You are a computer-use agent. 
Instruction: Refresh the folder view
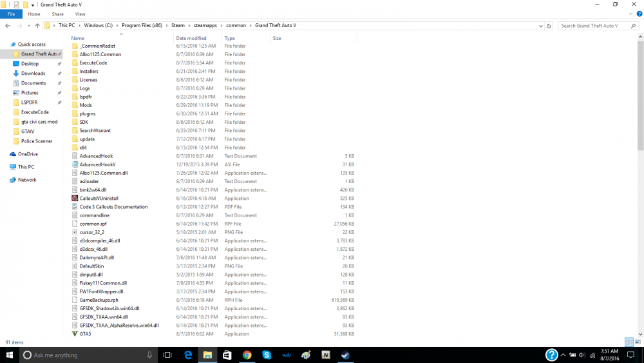[x=549, y=26]
